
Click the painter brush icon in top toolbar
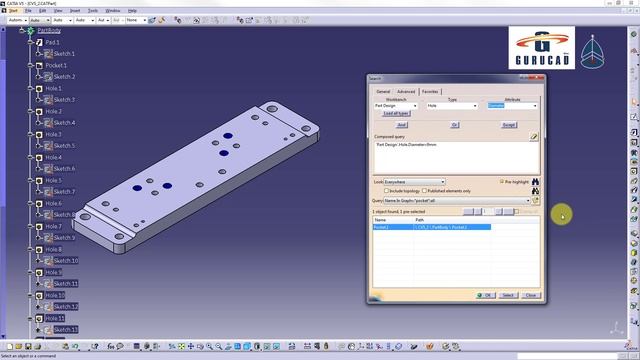pos(162,20)
